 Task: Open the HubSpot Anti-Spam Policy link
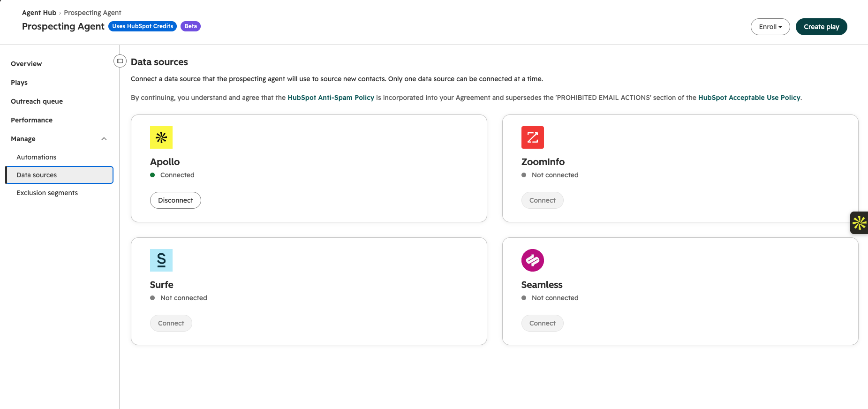click(x=331, y=98)
